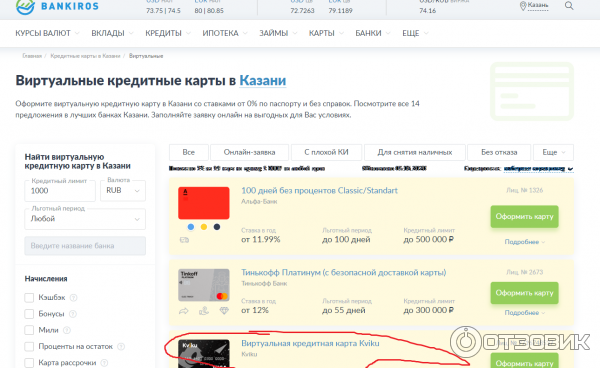Open the ИПОТЕКА menu
This screenshot has width=600, height=368.
tap(225, 33)
